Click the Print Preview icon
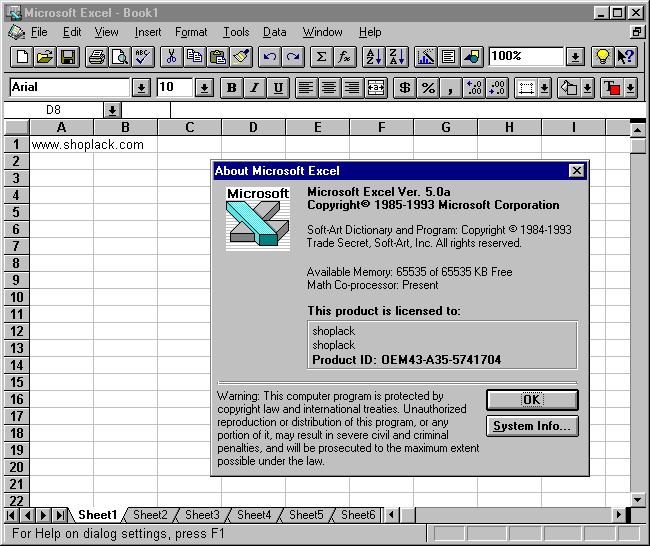650x546 pixels. tap(120, 56)
